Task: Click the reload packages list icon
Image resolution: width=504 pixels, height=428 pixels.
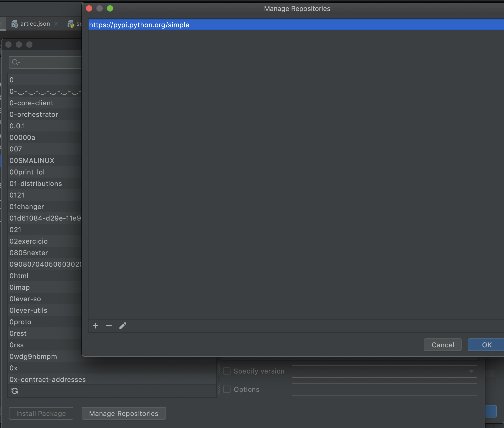Action: 15,391
